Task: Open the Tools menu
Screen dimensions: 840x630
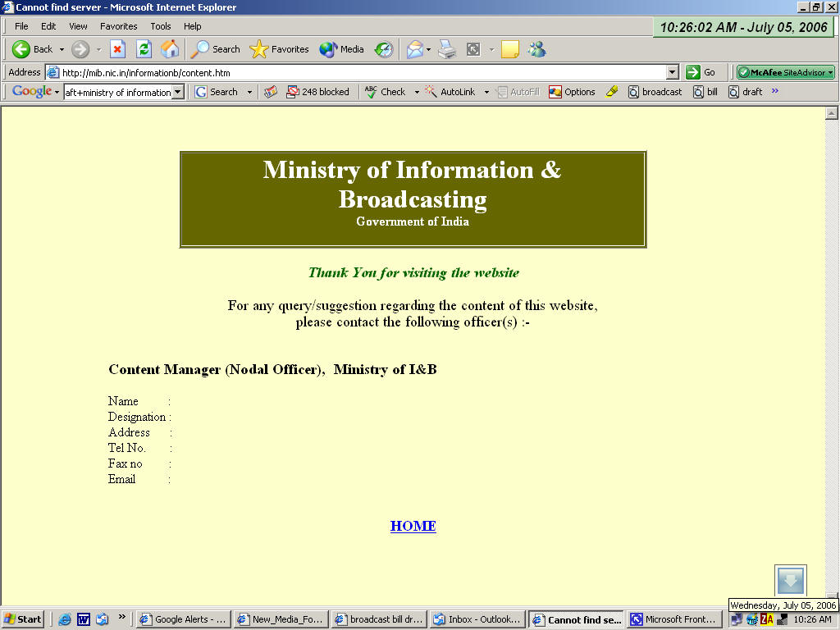Action: pos(160,26)
